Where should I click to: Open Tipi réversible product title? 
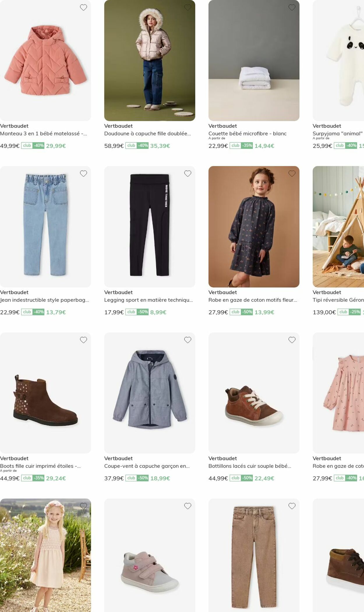coord(338,300)
